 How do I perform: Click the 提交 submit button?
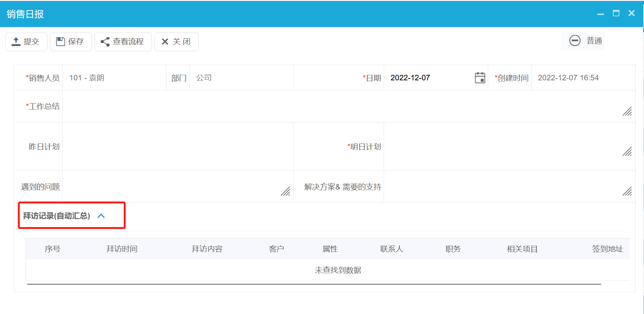26,42
